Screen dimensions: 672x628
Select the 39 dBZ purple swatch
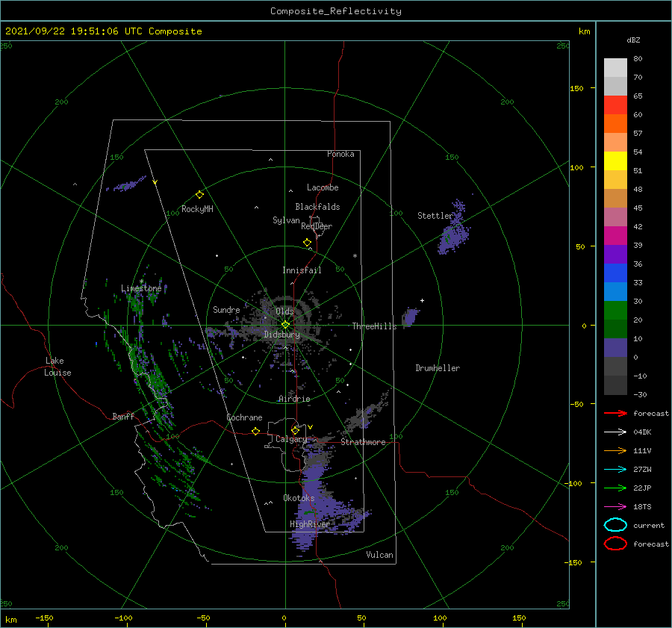click(x=615, y=254)
